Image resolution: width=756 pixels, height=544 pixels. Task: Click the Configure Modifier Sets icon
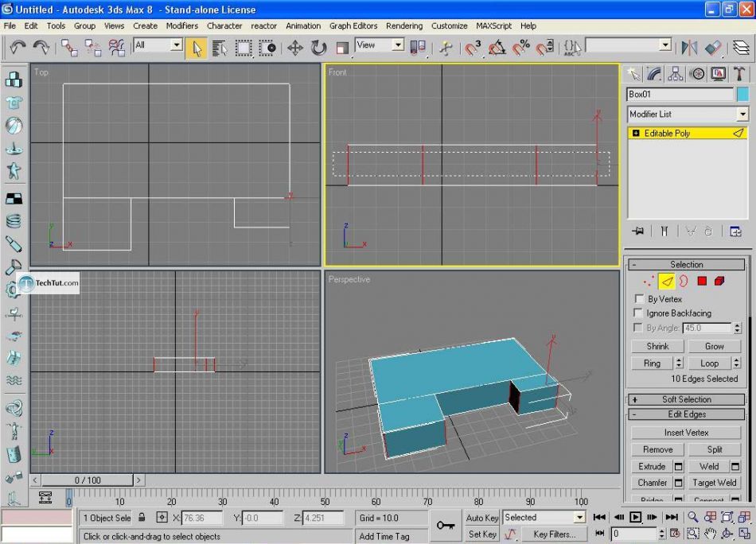(735, 231)
